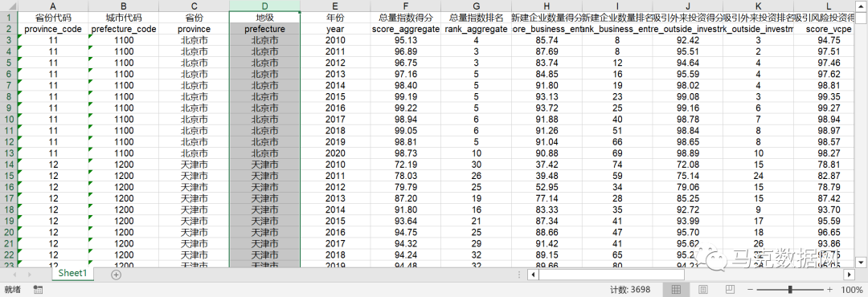Select column J header

[687, 6]
